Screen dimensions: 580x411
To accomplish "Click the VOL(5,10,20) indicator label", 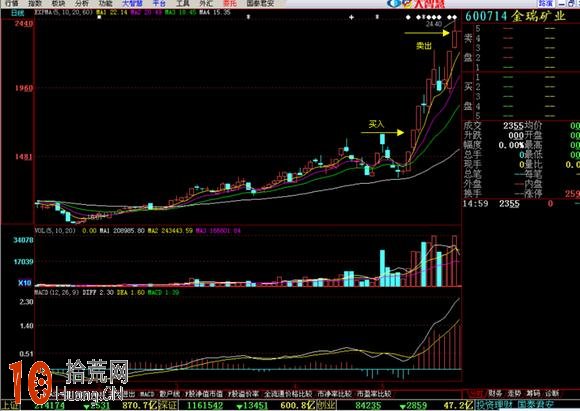I will pos(55,230).
